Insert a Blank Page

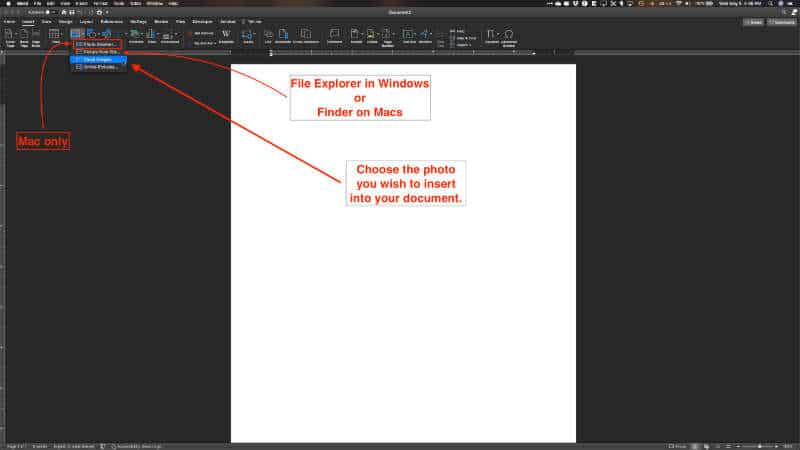[23, 37]
